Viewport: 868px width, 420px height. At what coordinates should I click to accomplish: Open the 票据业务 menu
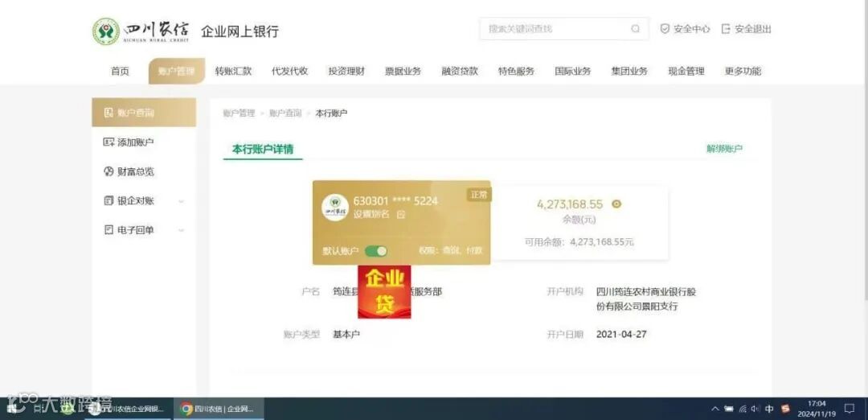click(x=403, y=71)
